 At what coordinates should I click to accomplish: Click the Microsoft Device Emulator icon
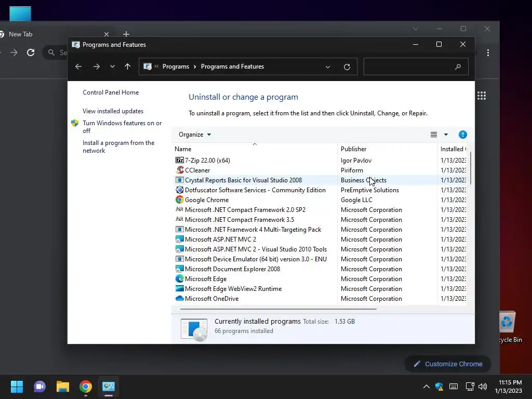(x=179, y=259)
